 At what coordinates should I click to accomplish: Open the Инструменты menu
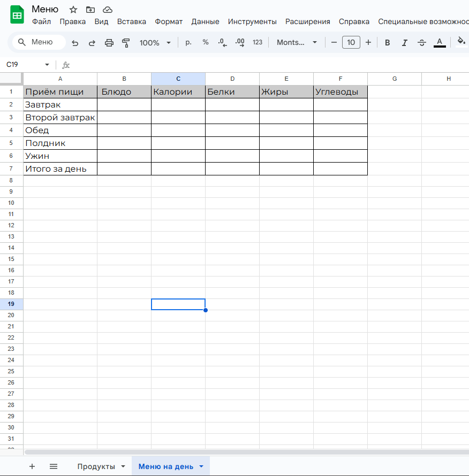click(252, 21)
